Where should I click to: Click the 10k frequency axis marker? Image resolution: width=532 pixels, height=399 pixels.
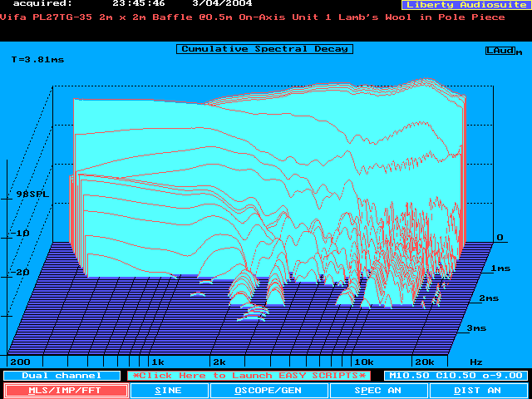tap(363, 362)
